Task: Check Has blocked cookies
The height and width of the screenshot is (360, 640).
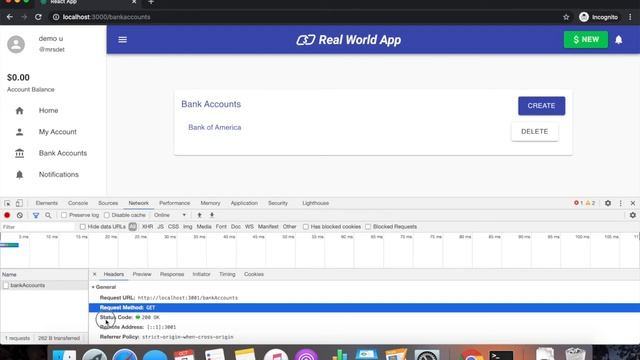Action: pos(306,227)
